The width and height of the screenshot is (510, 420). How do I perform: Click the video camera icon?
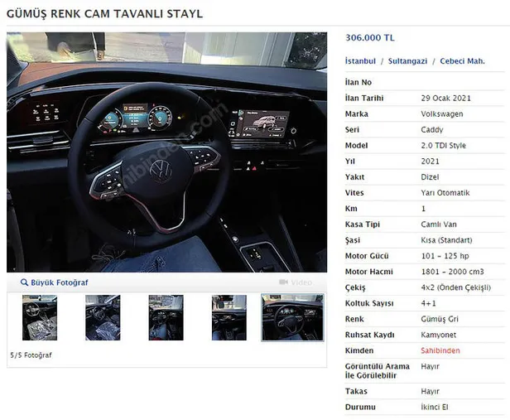[283, 282]
